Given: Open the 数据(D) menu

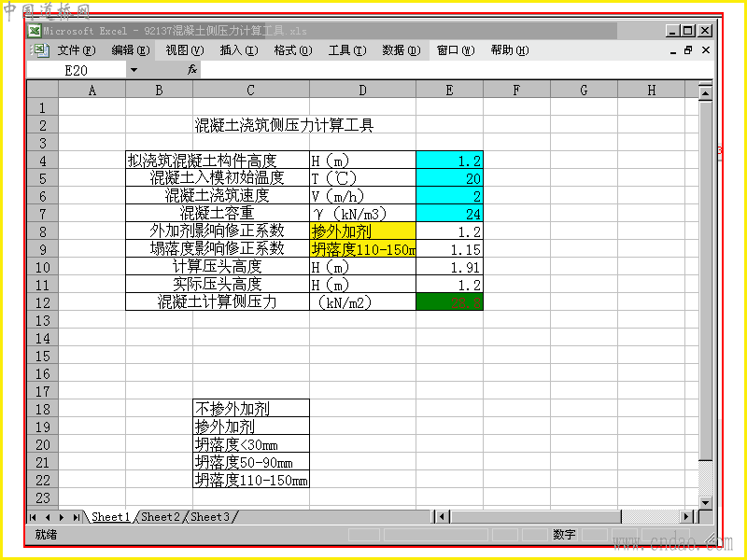Looking at the screenshot, I should click(402, 50).
